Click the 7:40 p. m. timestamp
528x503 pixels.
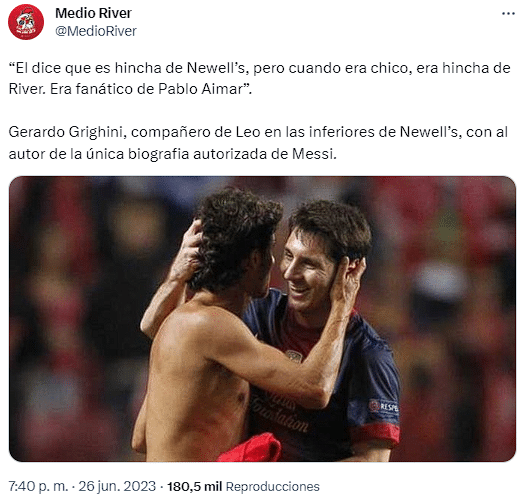(38, 487)
